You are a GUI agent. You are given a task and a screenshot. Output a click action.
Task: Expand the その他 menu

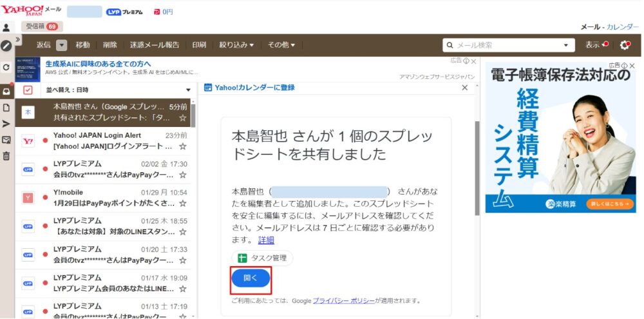[x=281, y=45]
